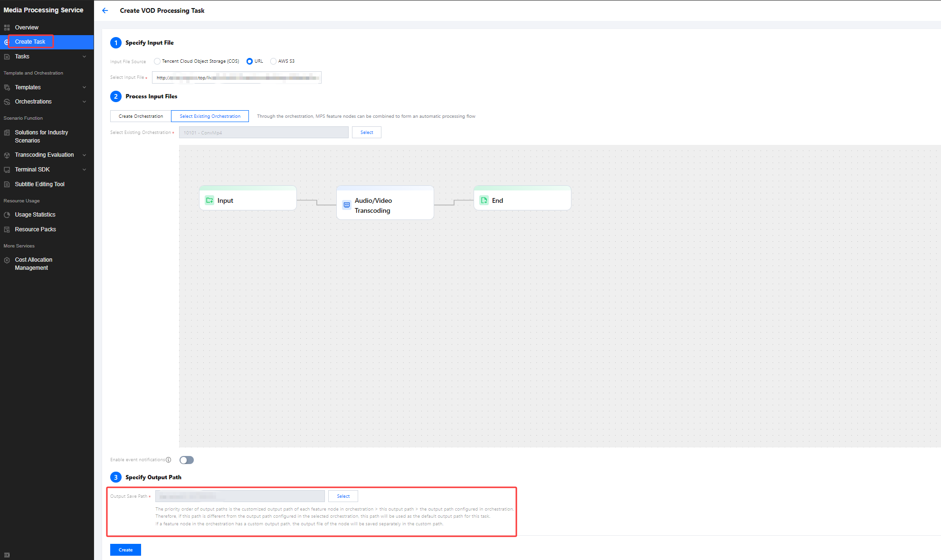Click the sidebar collapse icon at bottom
The height and width of the screenshot is (560, 941).
(7, 555)
